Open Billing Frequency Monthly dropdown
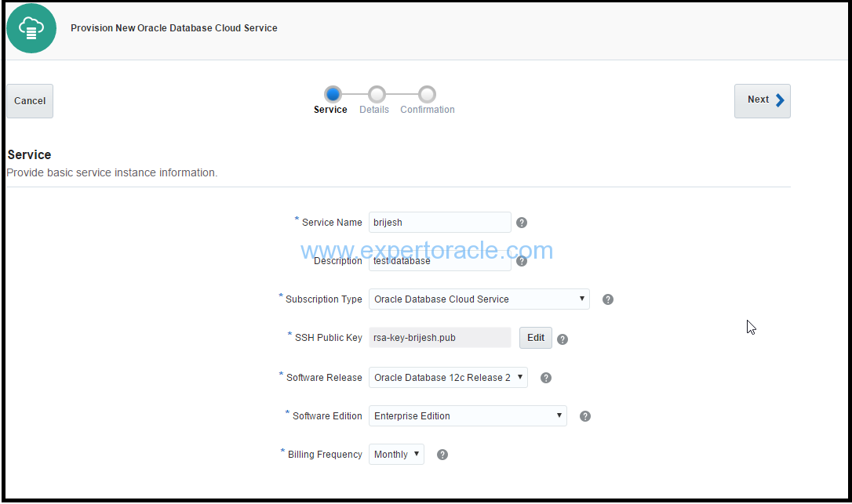 (397, 455)
